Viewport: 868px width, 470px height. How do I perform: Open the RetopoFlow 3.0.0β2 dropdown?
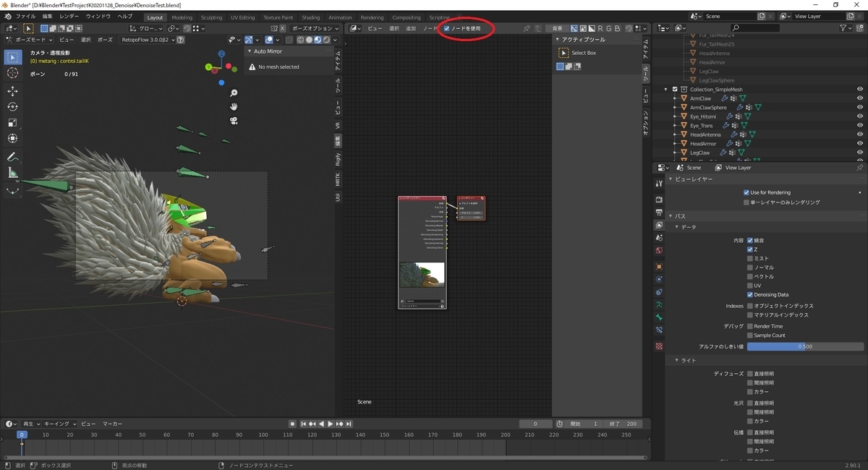click(x=147, y=40)
